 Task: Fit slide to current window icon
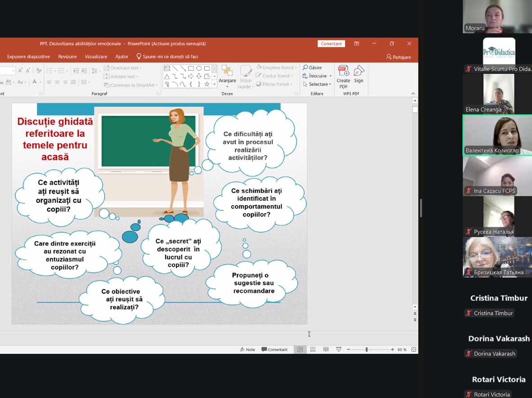coord(414,349)
